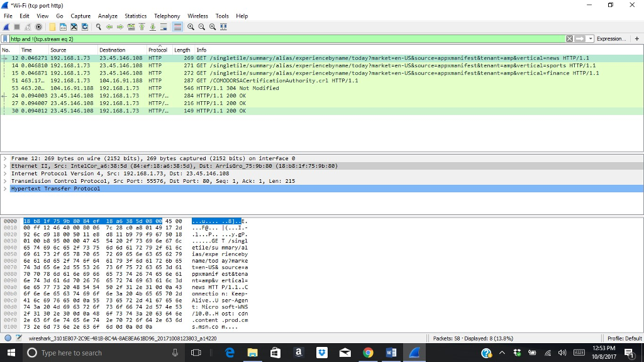Reload the capture file
Viewport: 644px width, 362px height.
pyautogui.click(x=85, y=26)
